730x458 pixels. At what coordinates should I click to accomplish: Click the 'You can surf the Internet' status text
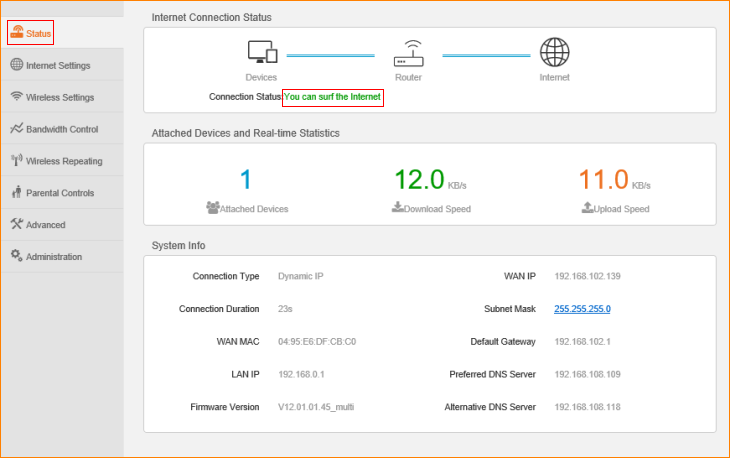click(333, 97)
